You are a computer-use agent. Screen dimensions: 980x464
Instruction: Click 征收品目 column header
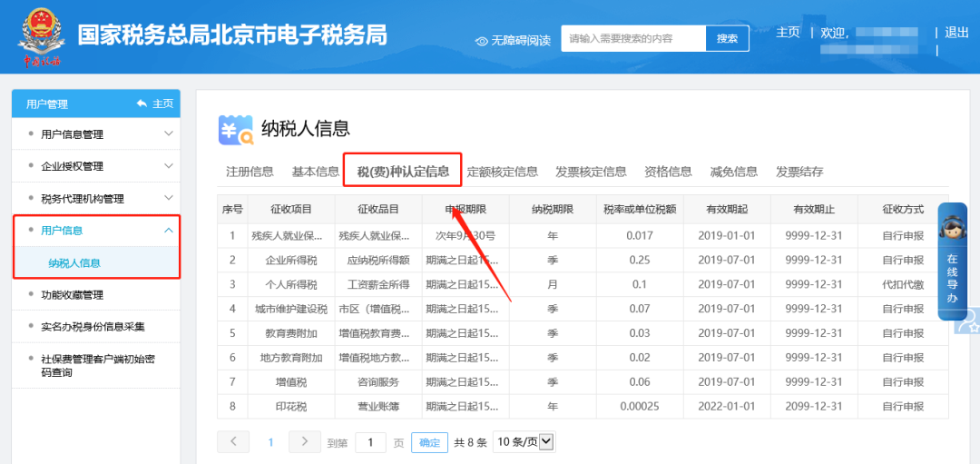378,210
